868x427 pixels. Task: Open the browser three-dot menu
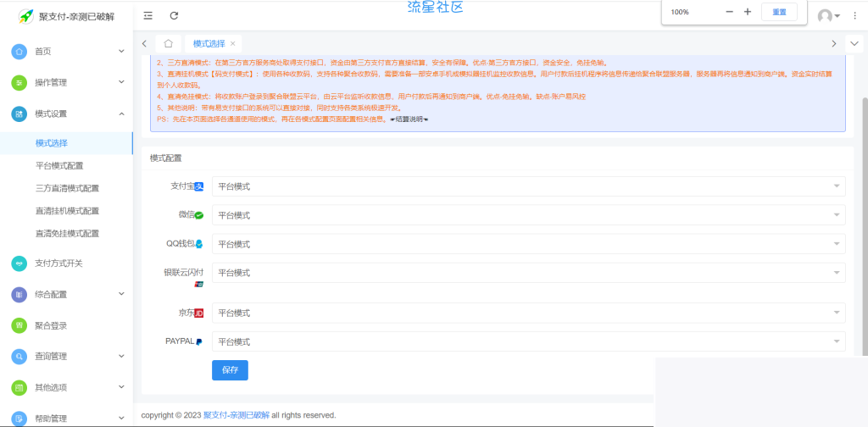[855, 16]
